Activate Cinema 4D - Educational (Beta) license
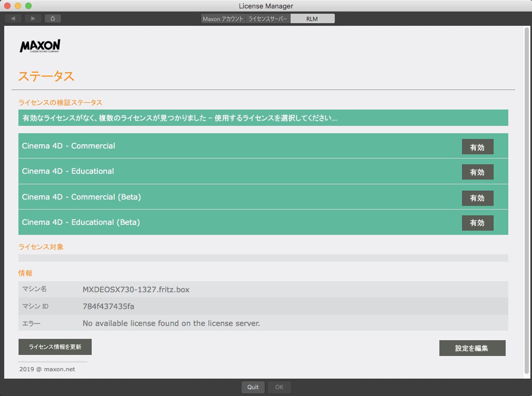532x396 pixels. (x=477, y=223)
